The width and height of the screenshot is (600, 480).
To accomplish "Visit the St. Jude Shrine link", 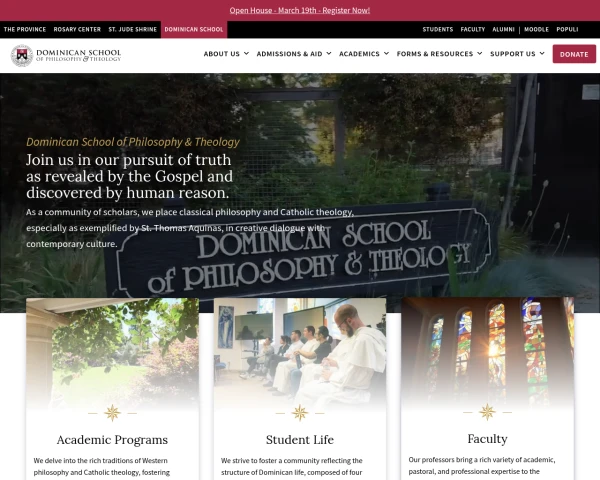I will point(133,29).
